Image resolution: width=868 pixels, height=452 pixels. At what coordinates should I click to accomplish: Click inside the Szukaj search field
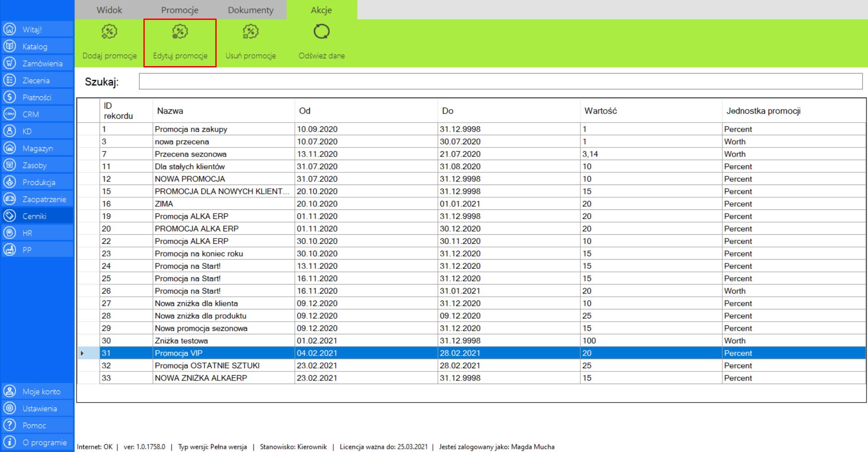click(x=500, y=81)
